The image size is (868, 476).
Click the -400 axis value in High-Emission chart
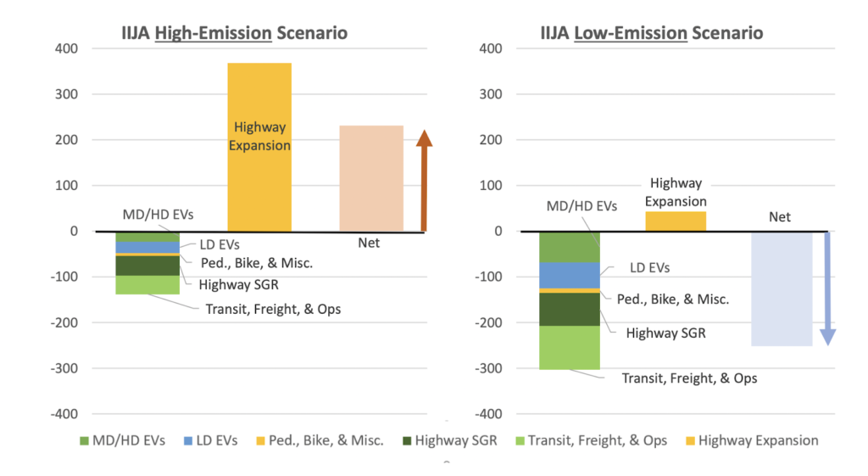point(64,414)
